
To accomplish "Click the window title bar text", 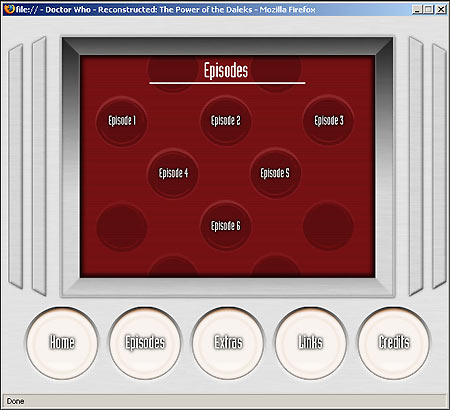I will coord(165,9).
